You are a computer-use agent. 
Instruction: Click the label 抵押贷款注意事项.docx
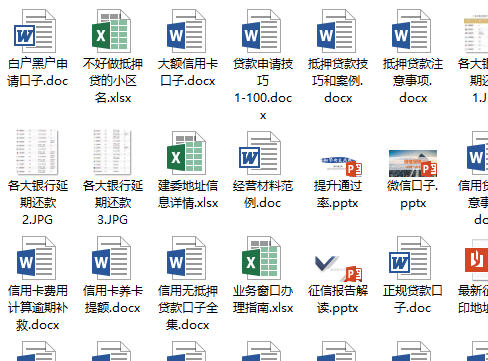coord(413,81)
